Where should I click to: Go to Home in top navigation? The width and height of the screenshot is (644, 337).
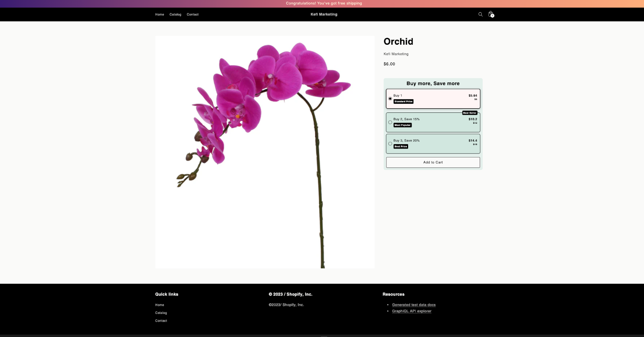pyautogui.click(x=159, y=14)
